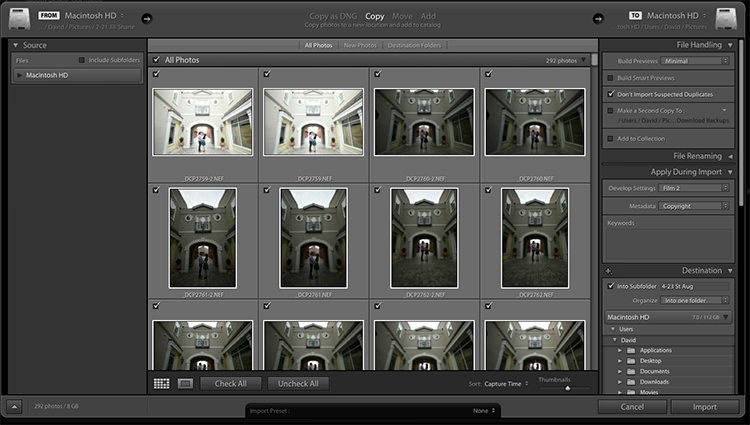Toggle the All Photos checkbox
The image size is (750, 425).
(x=156, y=60)
